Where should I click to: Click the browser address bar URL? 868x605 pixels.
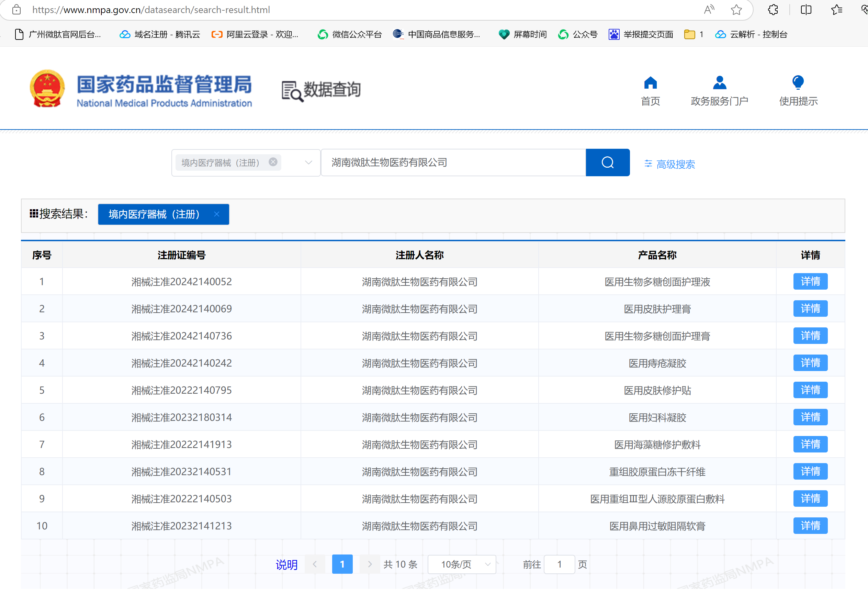(151, 10)
